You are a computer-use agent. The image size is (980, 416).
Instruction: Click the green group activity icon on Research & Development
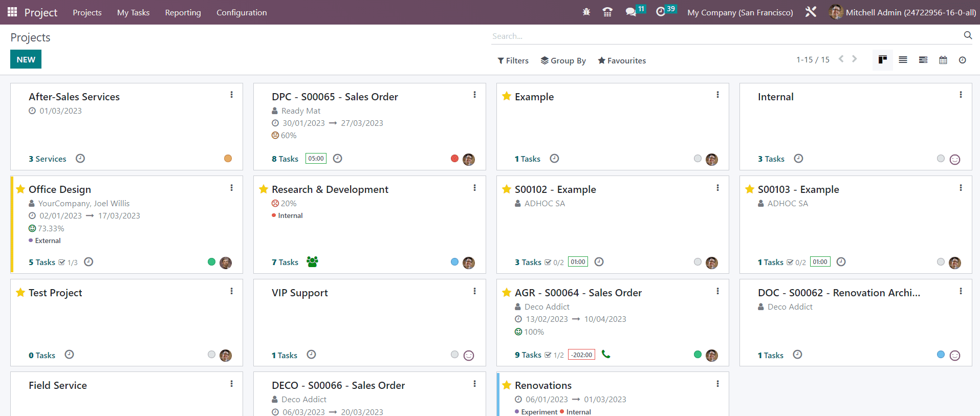point(312,261)
